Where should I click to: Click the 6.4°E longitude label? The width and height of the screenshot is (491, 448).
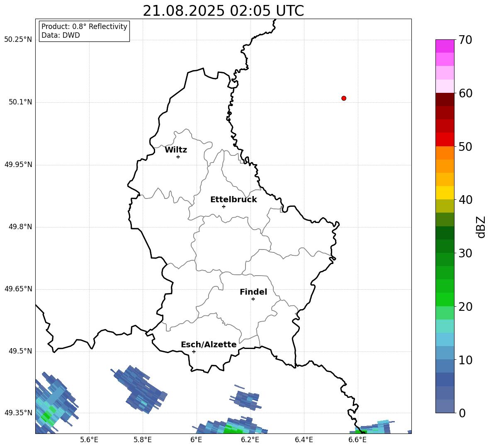(304, 440)
